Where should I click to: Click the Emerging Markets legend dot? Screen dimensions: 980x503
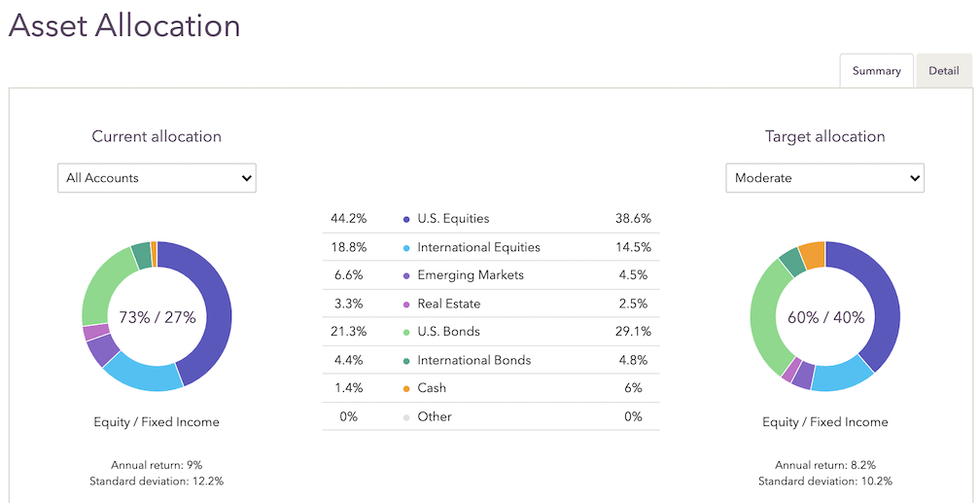click(406, 275)
